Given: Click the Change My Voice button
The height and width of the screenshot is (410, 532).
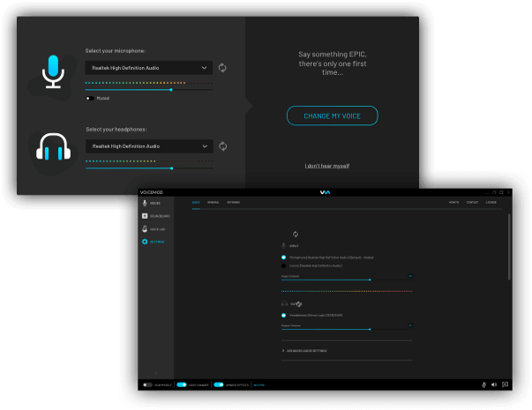Looking at the screenshot, I should pyautogui.click(x=332, y=116).
